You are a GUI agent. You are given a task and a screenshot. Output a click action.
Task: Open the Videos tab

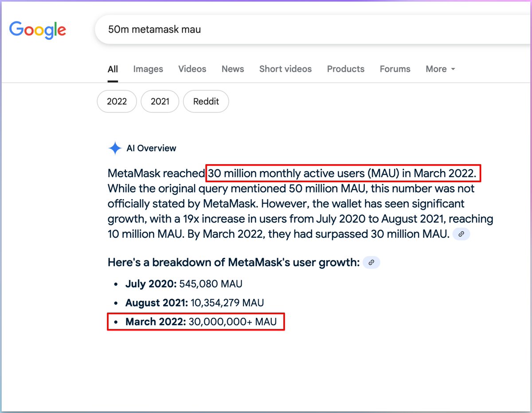(192, 69)
